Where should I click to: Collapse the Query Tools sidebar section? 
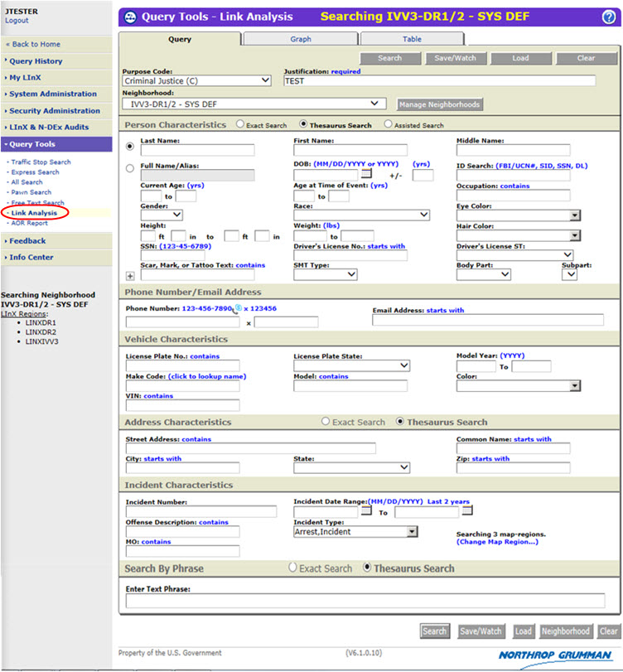(56, 144)
